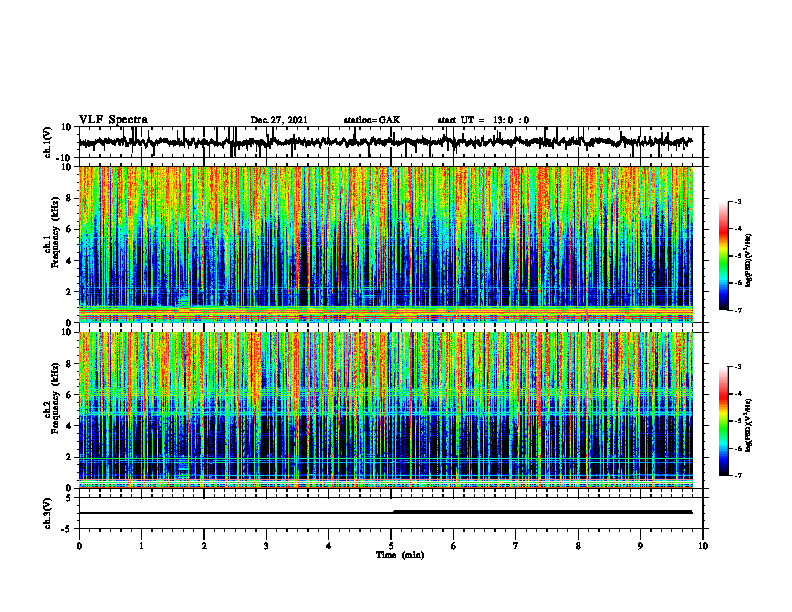
Task: Click the "-4" tick on ch.2 colorbar
Action: [x=738, y=394]
